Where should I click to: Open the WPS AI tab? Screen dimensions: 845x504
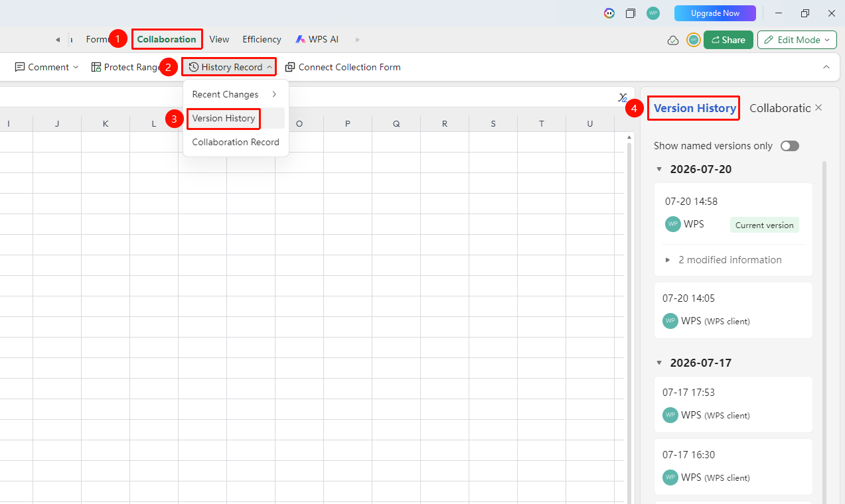317,39
